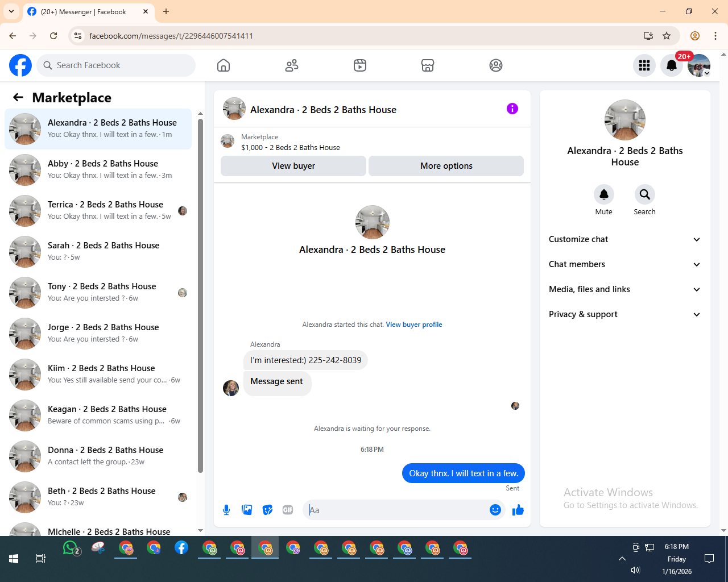
Task: Open the $1,000 2 Beds 2 Baths House listing
Action: (x=291, y=147)
